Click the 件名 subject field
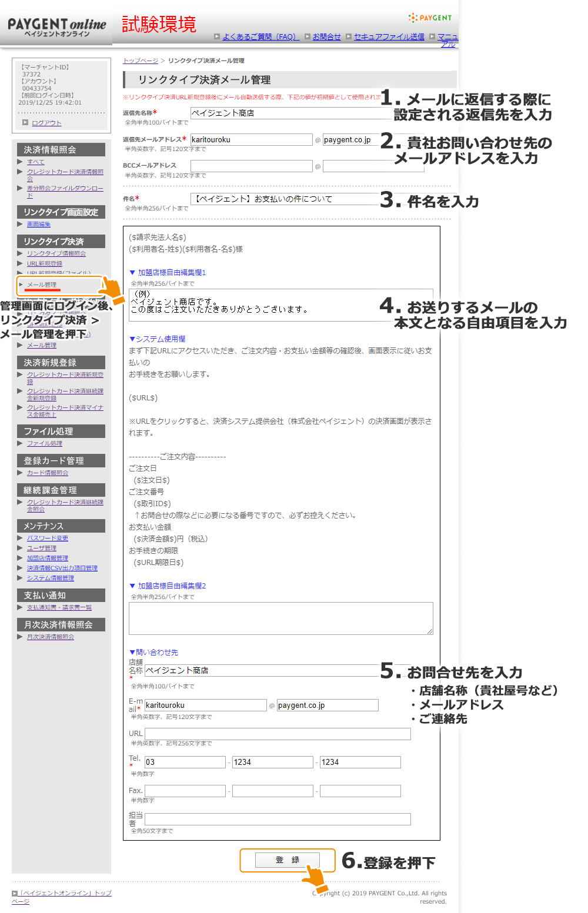The height and width of the screenshot is (913, 588). click(285, 199)
